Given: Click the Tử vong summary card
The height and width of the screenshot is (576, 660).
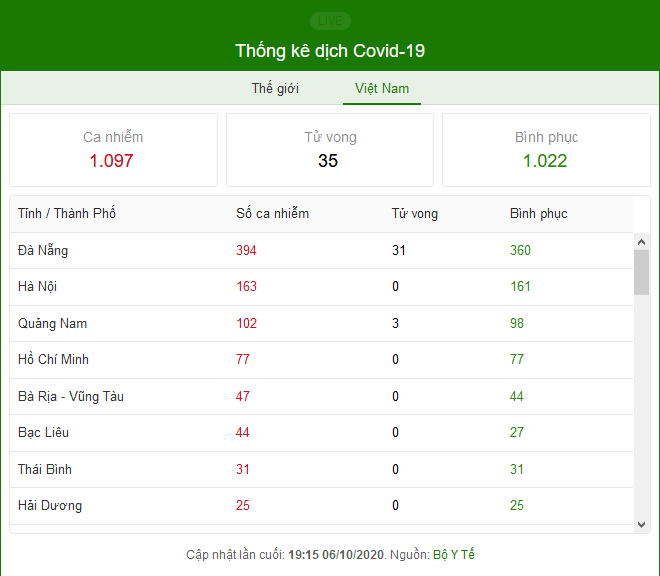Looking at the screenshot, I should coord(330,150).
